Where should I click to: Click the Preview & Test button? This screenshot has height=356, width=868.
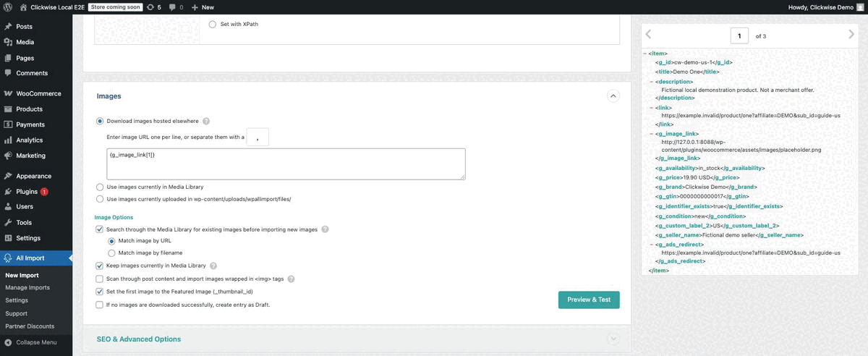pos(589,300)
